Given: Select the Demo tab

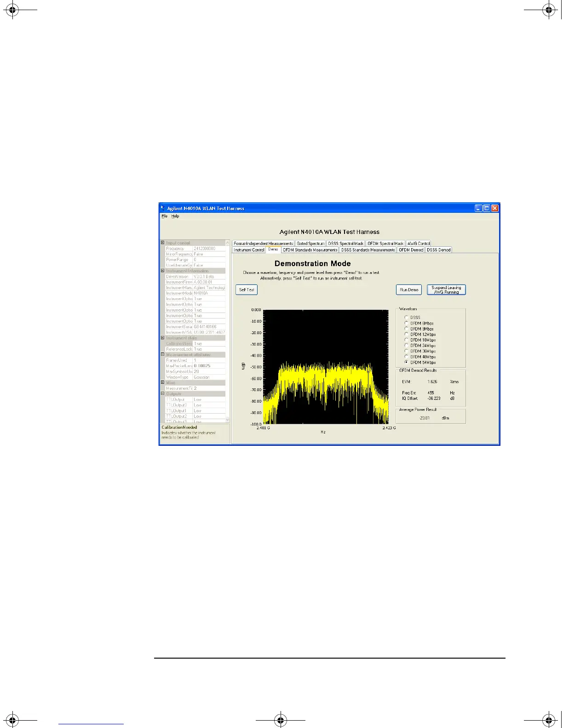Looking at the screenshot, I should click(x=273, y=250).
